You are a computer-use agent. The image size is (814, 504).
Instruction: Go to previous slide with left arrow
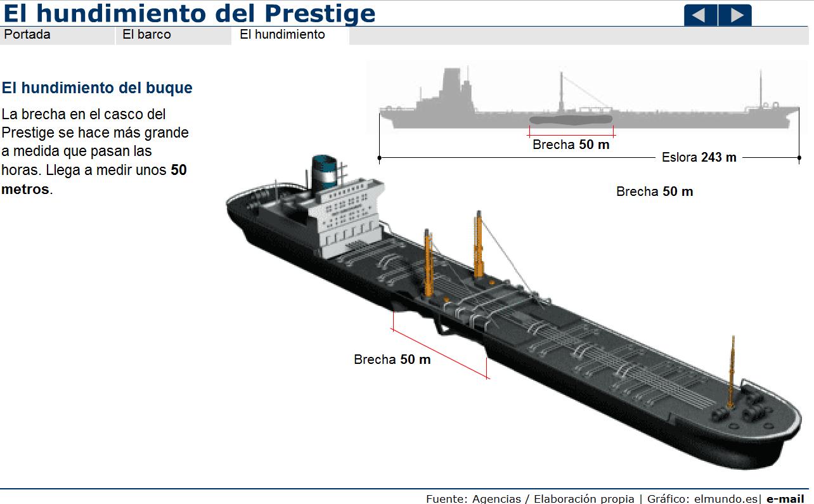click(x=701, y=15)
